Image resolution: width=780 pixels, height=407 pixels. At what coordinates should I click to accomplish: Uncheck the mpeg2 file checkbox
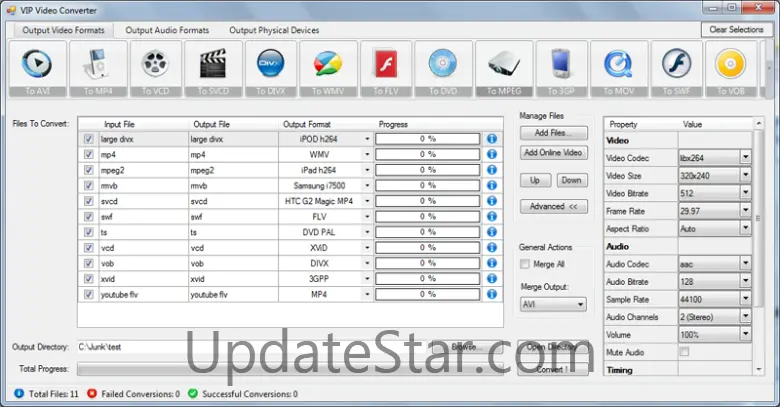pyautogui.click(x=89, y=170)
